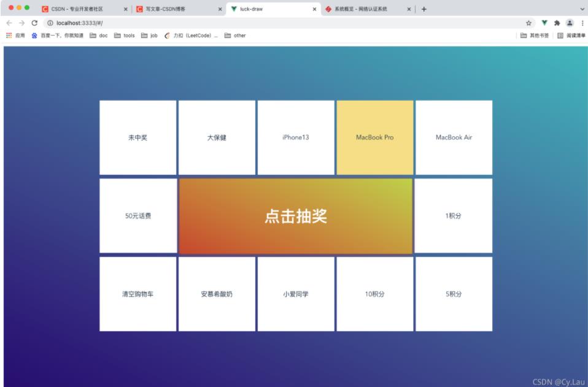
Task: Click the site info icon in address bar
Action: click(50, 23)
